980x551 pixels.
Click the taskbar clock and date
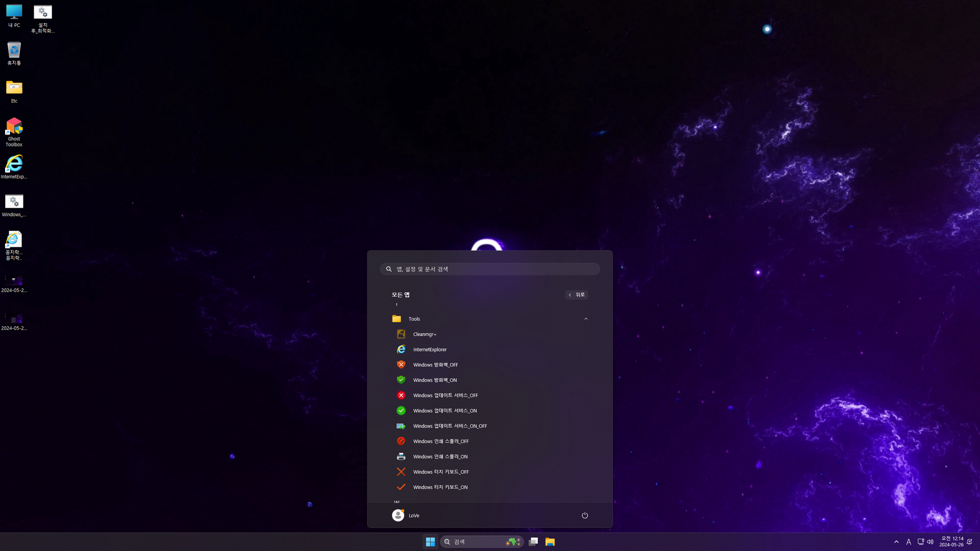[x=951, y=542]
